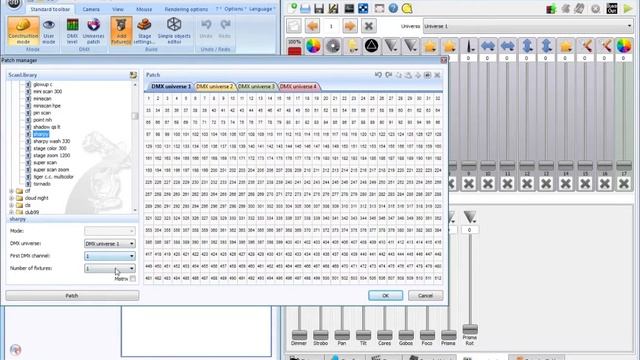
Task: Click the Pan fader handle
Action: [x=342, y=335]
